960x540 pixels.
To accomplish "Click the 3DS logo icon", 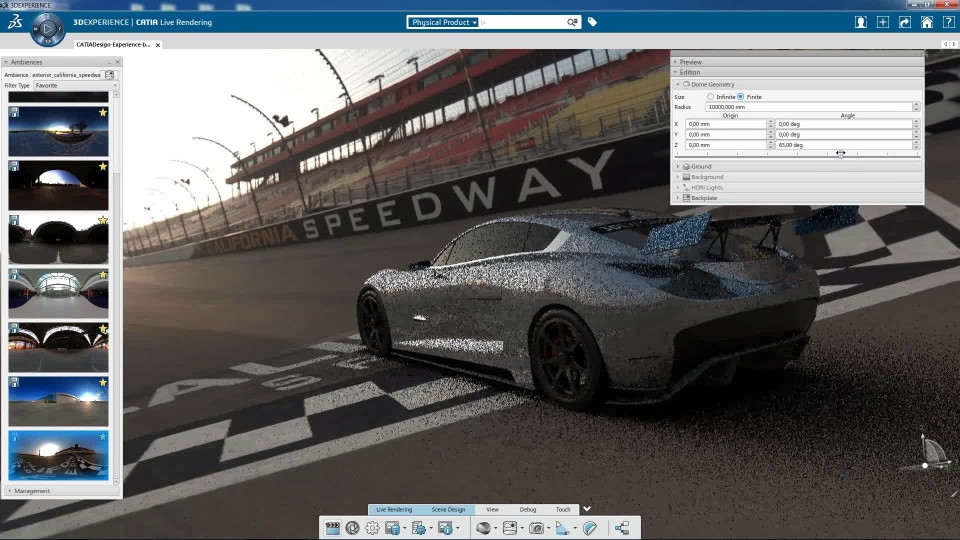I will [15, 23].
